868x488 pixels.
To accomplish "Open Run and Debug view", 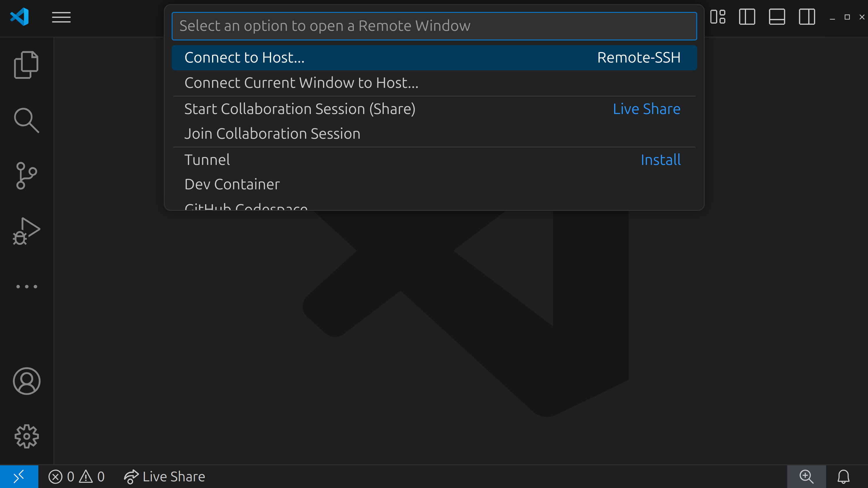I will (x=26, y=231).
